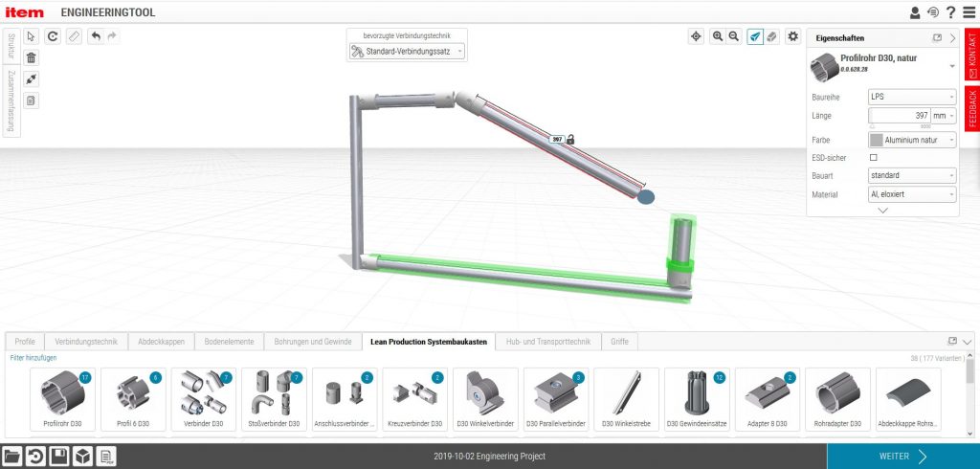
Task: Open the Baureihe LPS dropdown
Action: point(911,97)
